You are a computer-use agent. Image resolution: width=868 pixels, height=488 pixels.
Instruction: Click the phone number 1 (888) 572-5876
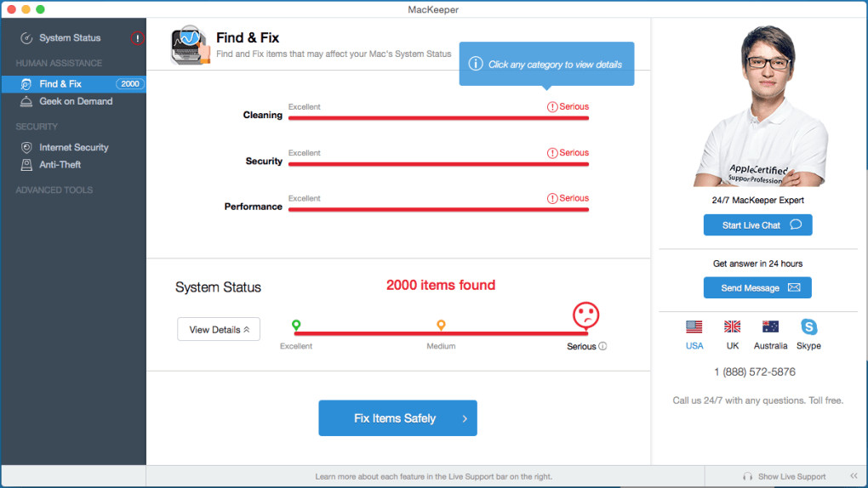pos(755,372)
